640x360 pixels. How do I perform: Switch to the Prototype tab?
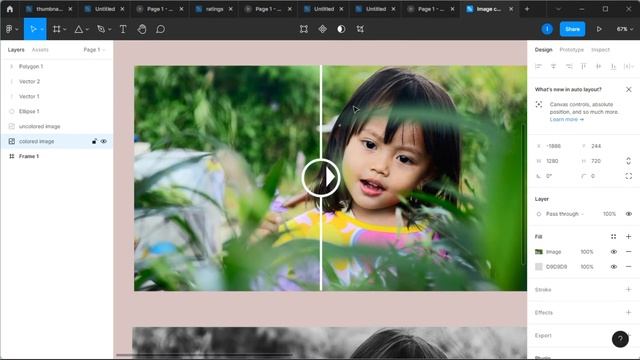[x=571, y=50]
